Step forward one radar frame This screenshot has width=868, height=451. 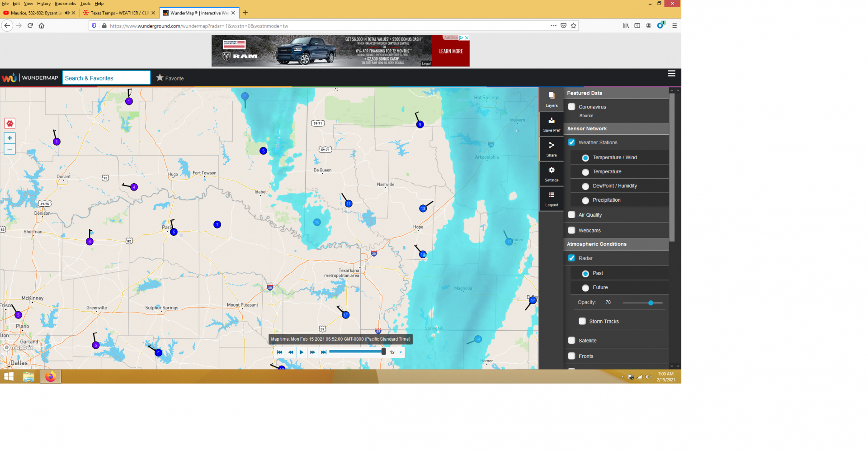click(312, 352)
